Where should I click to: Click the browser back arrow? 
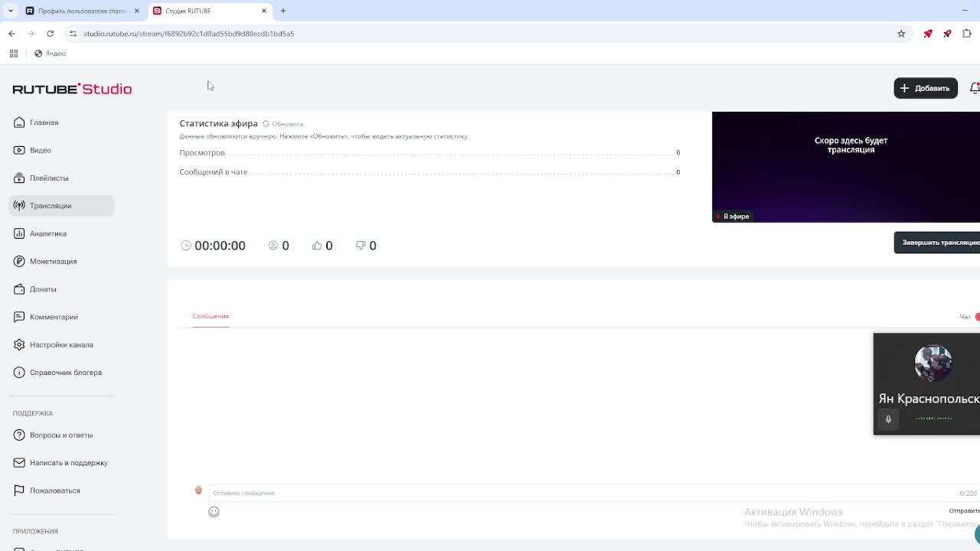point(11,34)
